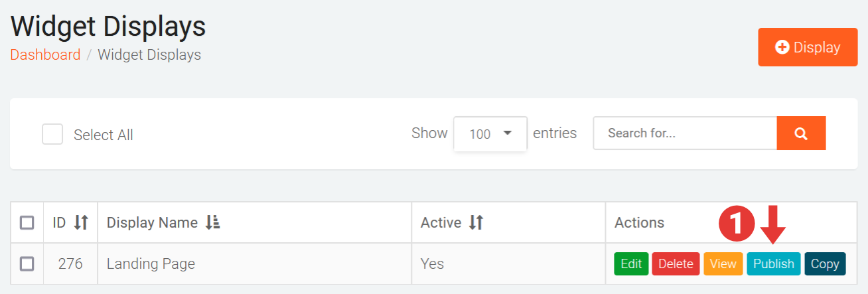Click the Widget Displays breadcrumb item

tap(149, 55)
